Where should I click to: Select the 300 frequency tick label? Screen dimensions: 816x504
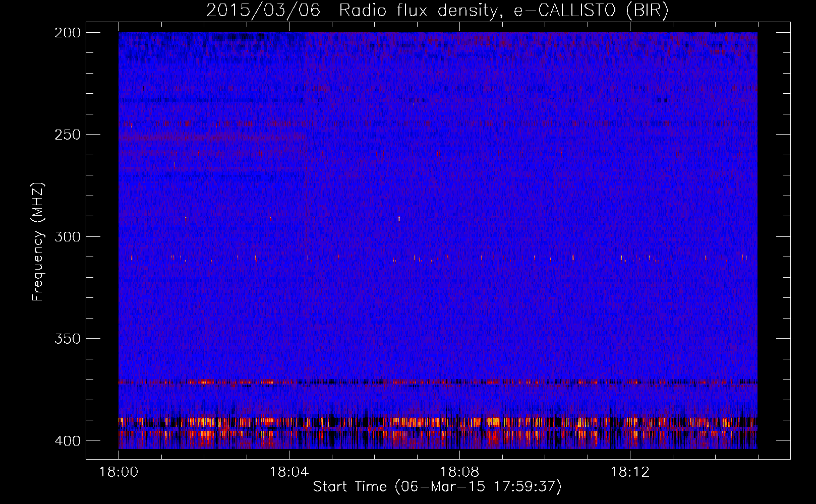click(x=68, y=237)
